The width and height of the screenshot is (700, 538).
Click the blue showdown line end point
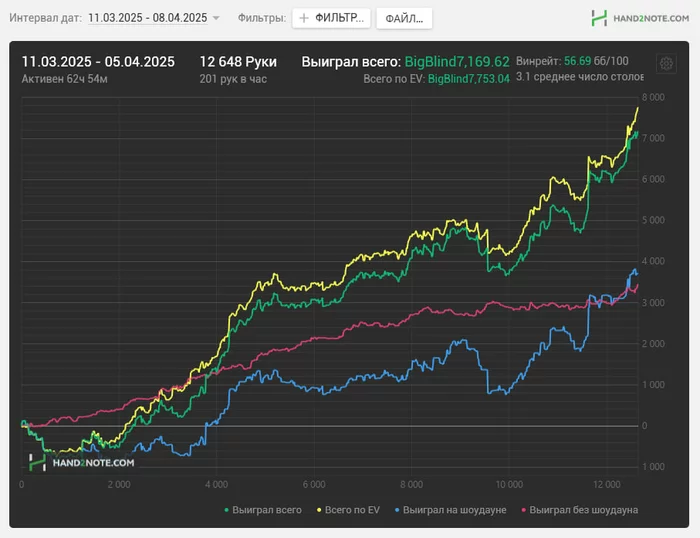(637, 273)
